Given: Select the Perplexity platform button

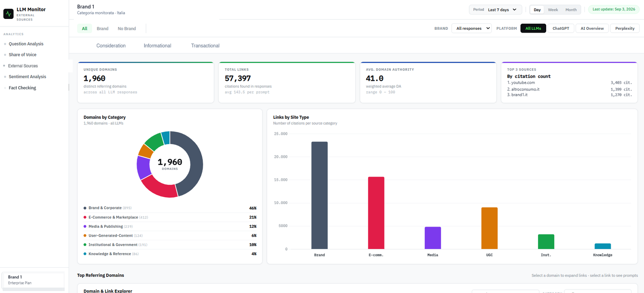Looking at the screenshot, I should click(625, 28).
